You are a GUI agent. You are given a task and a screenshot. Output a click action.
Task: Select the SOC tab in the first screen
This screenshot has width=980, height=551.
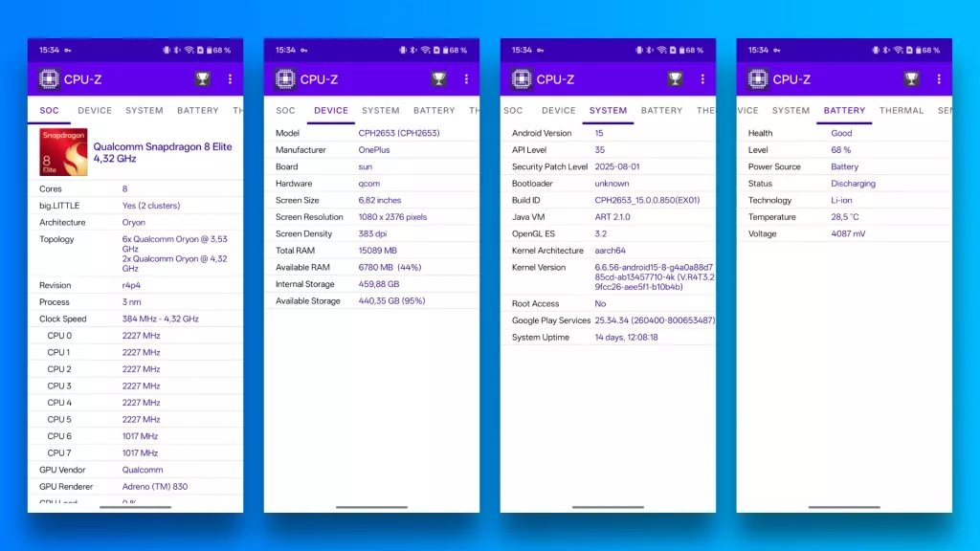click(x=49, y=111)
